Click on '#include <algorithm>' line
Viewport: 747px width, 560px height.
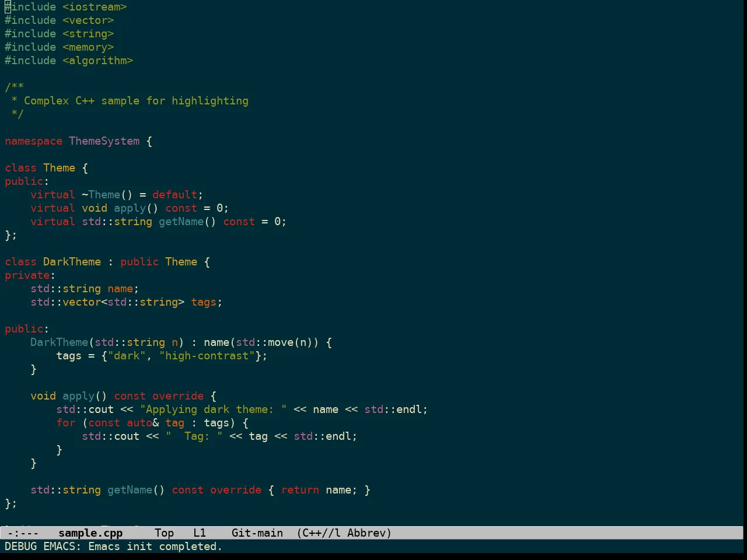click(x=69, y=61)
